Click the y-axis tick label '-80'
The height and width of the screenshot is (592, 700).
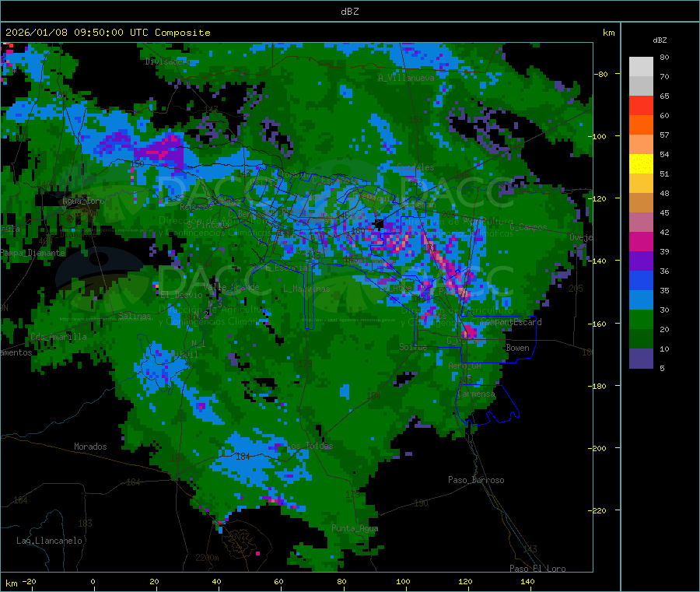tap(601, 74)
